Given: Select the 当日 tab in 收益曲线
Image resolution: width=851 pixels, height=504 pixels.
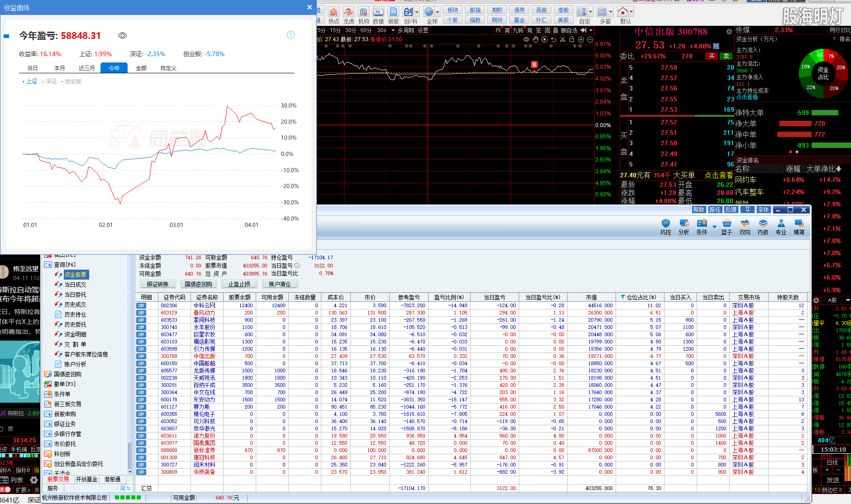Looking at the screenshot, I should pyautogui.click(x=33, y=68).
